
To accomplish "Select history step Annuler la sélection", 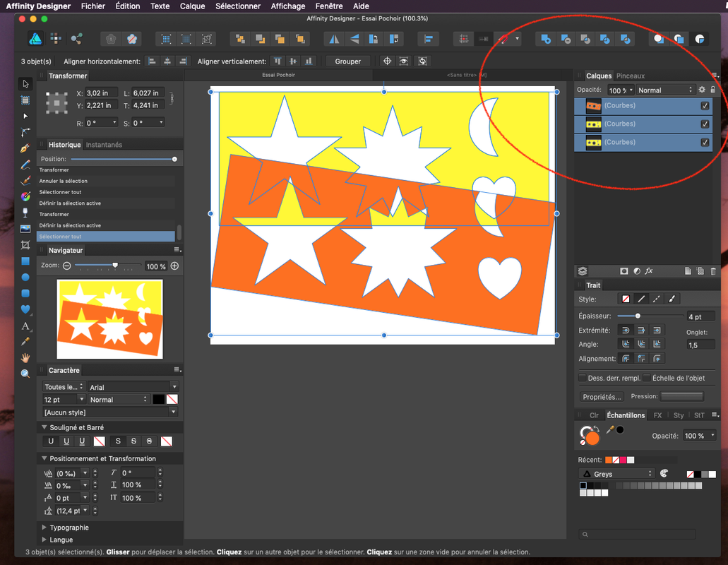I will pyautogui.click(x=106, y=181).
